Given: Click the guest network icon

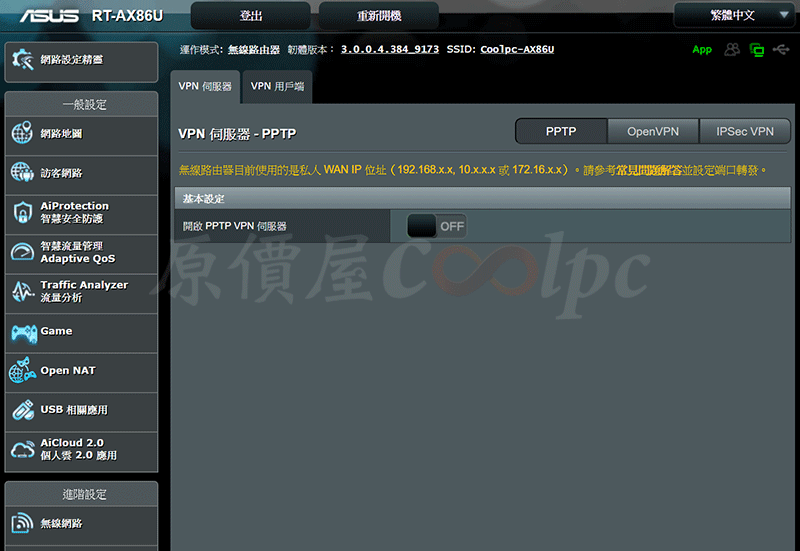Looking at the screenshot, I should click(x=22, y=172).
